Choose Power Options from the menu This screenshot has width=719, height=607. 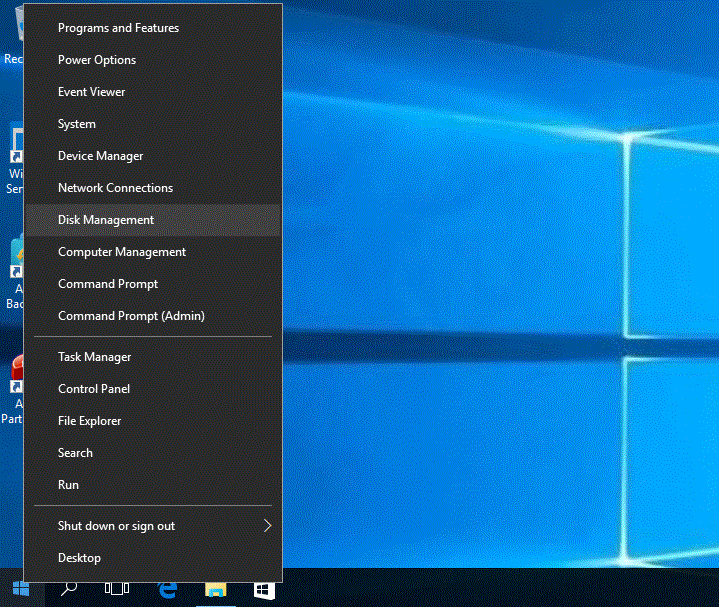(97, 60)
